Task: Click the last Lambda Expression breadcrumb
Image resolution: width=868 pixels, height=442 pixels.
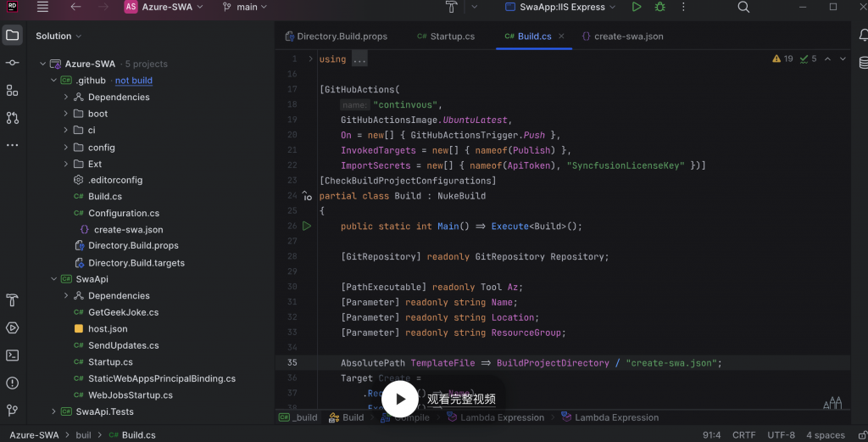Action: pos(610,417)
